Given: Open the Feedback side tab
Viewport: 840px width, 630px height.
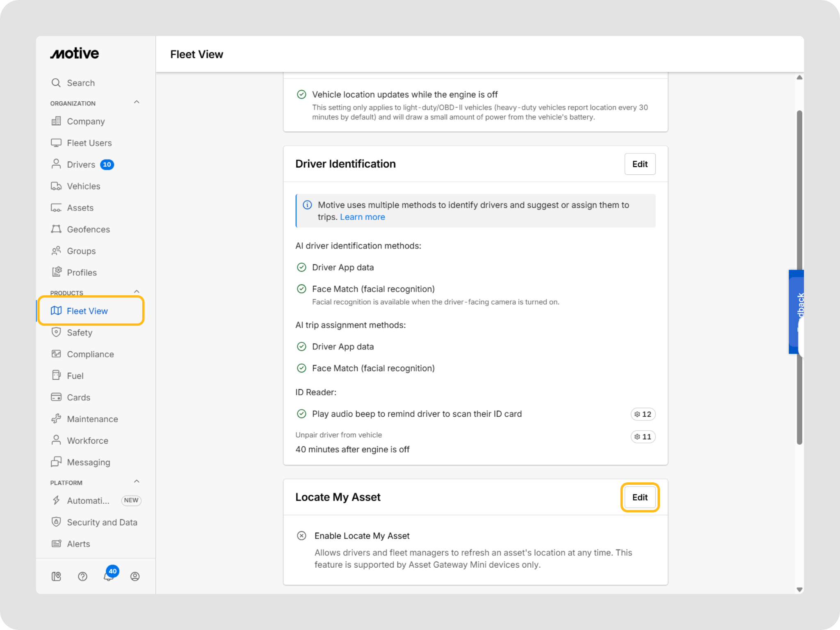Looking at the screenshot, I should [x=796, y=312].
